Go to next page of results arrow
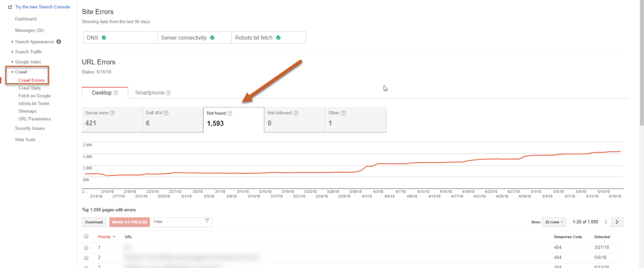 [617, 222]
